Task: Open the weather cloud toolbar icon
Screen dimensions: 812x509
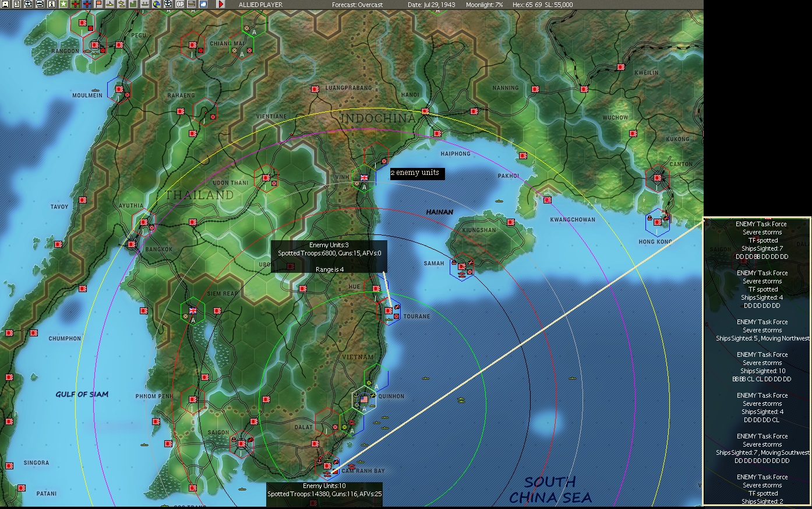Action: [203, 4]
